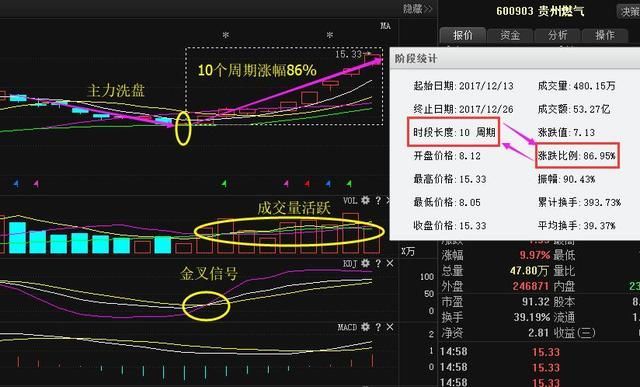Click the 股本 label in quote panel
Screen dimensions: 640x387
564,301
